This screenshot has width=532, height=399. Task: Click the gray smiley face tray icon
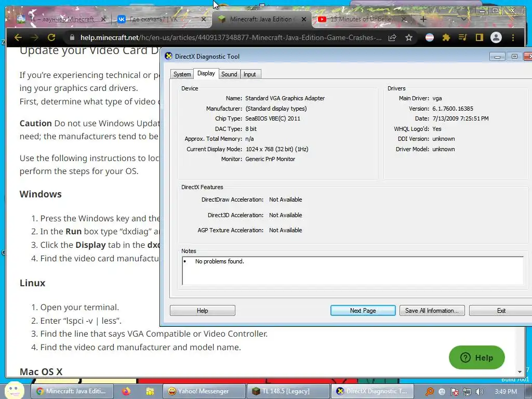tap(442, 392)
